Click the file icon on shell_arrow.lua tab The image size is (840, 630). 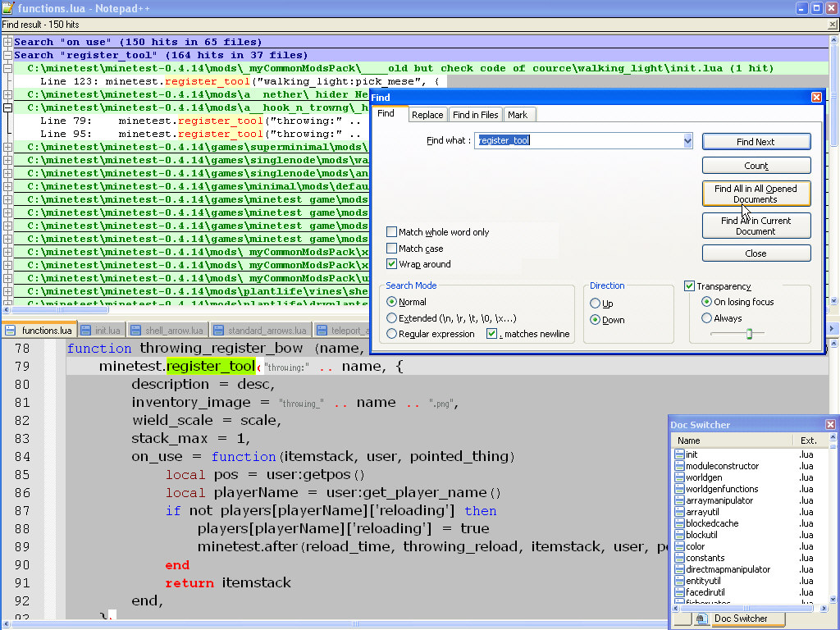135,331
